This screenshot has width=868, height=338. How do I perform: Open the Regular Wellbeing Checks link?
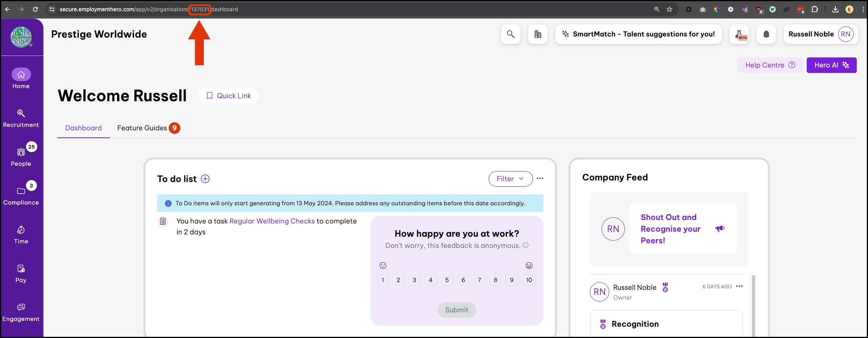272,221
